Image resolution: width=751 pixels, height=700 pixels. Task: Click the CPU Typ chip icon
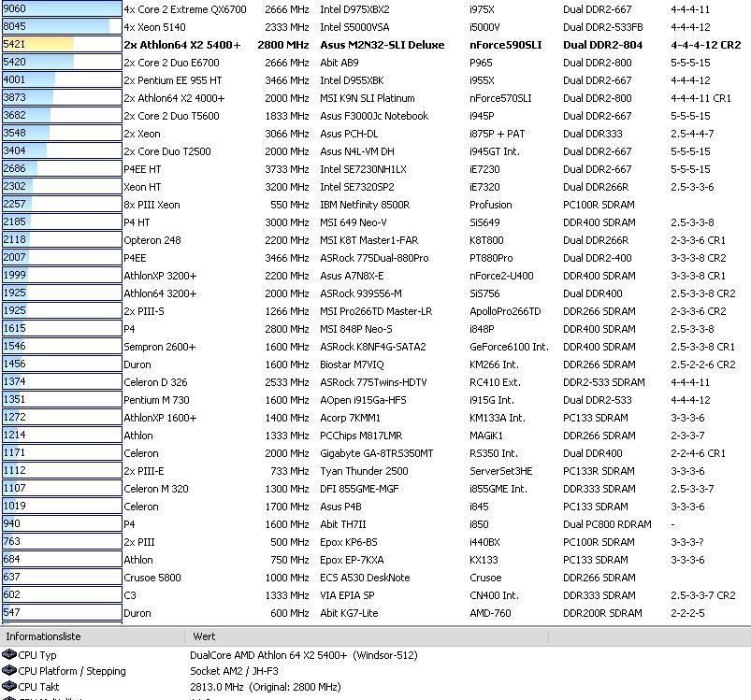9,654
